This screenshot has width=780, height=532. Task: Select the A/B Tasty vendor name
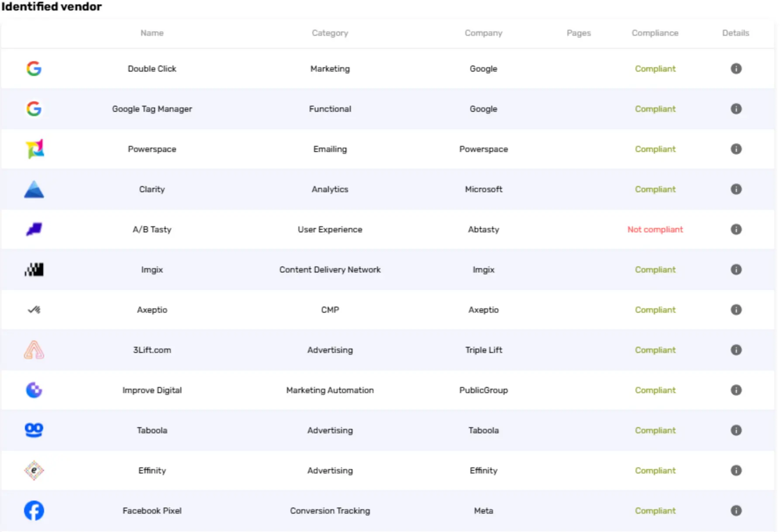(152, 229)
